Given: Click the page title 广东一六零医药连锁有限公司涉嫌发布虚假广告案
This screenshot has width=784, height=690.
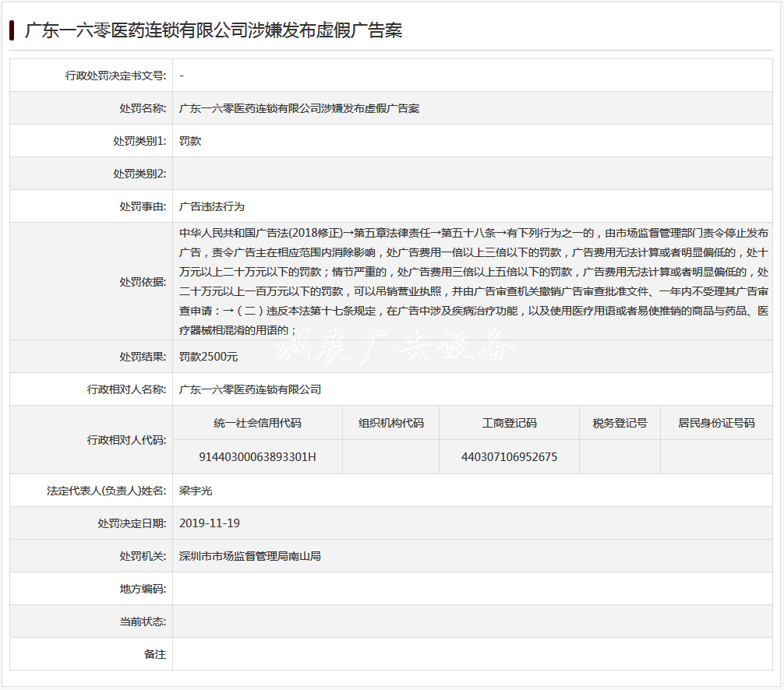Looking at the screenshot, I should pos(214,30).
